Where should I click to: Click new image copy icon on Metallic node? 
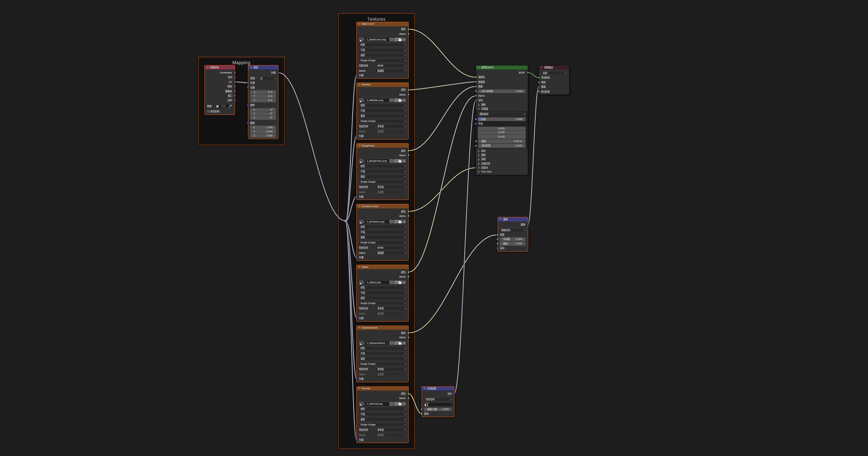pyautogui.click(x=396, y=100)
